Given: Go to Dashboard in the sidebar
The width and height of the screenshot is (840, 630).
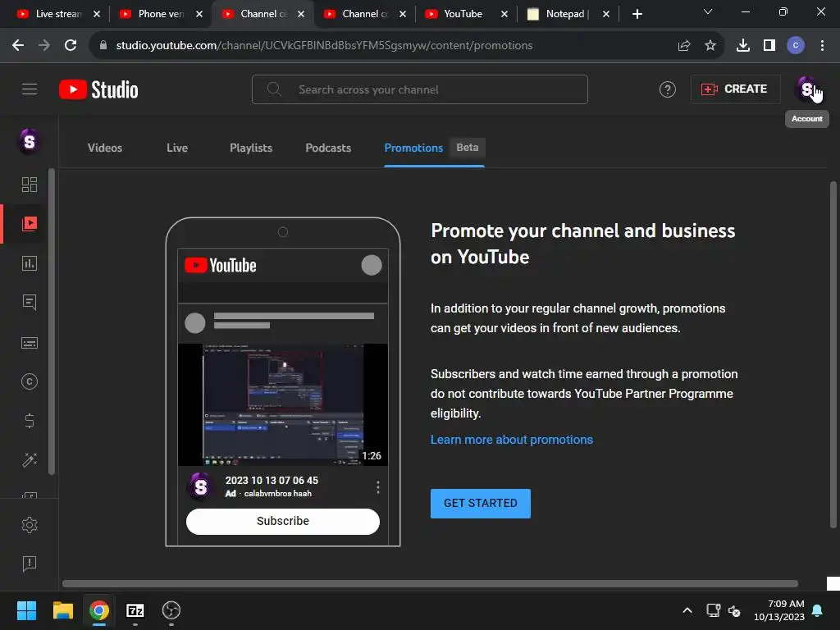Looking at the screenshot, I should [30, 185].
